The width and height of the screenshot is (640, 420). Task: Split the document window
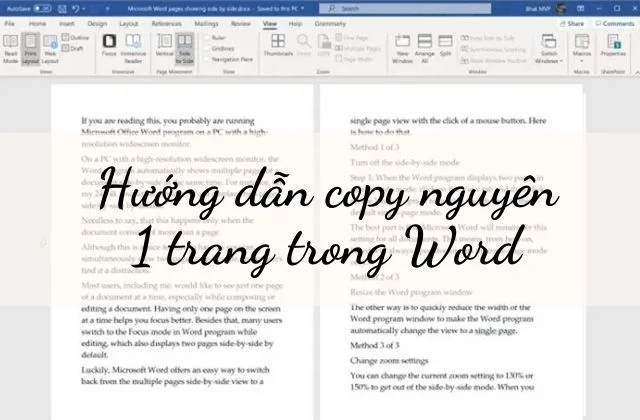[x=445, y=46]
